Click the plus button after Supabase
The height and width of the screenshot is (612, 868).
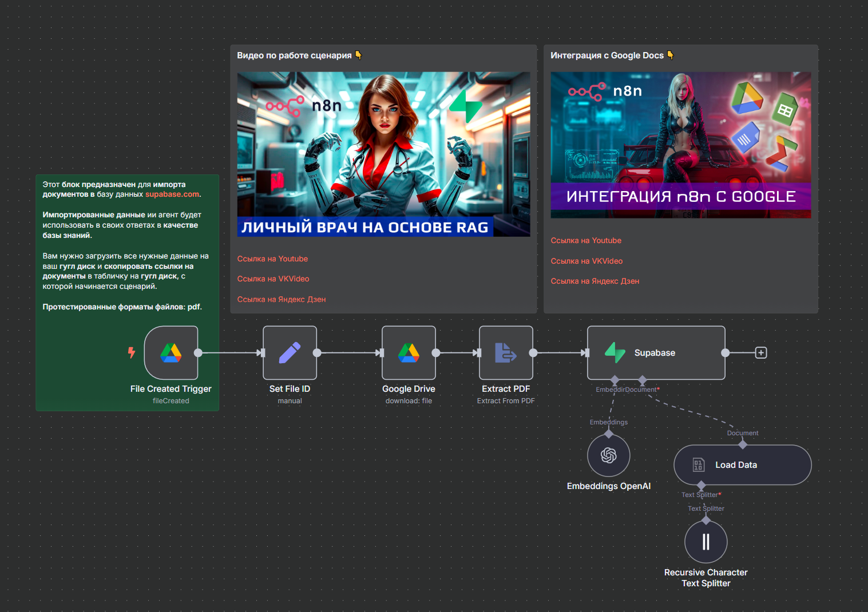tap(761, 353)
